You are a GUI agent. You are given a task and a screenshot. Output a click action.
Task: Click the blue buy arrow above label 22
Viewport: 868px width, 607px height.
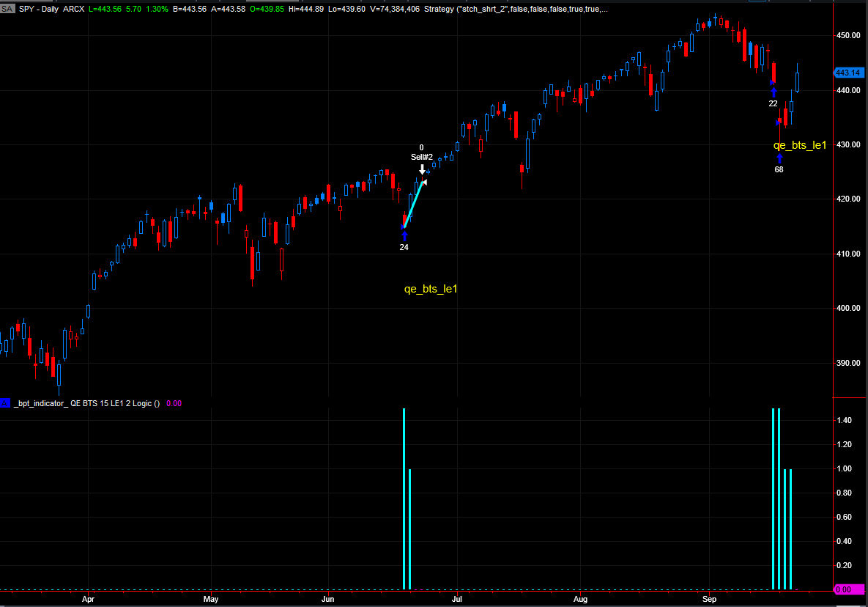pyautogui.click(x=773, y=91)
